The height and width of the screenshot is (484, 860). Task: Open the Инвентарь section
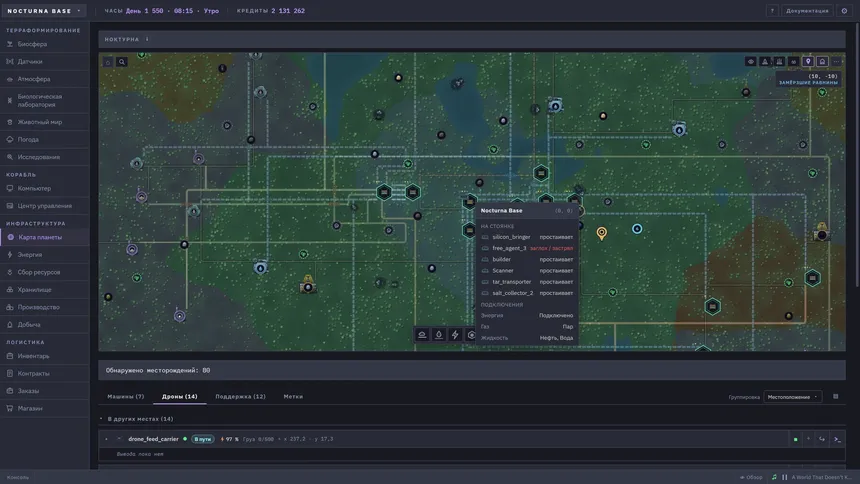point(44,356)
